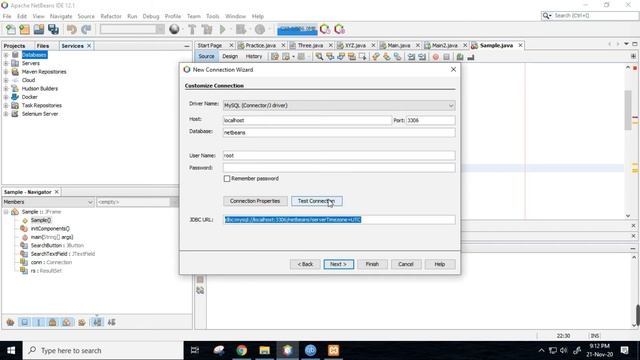The height and width of the screenshot is (360, 640).
Task: Expand the Task Repositories node
Action: [x=6, y=105]
